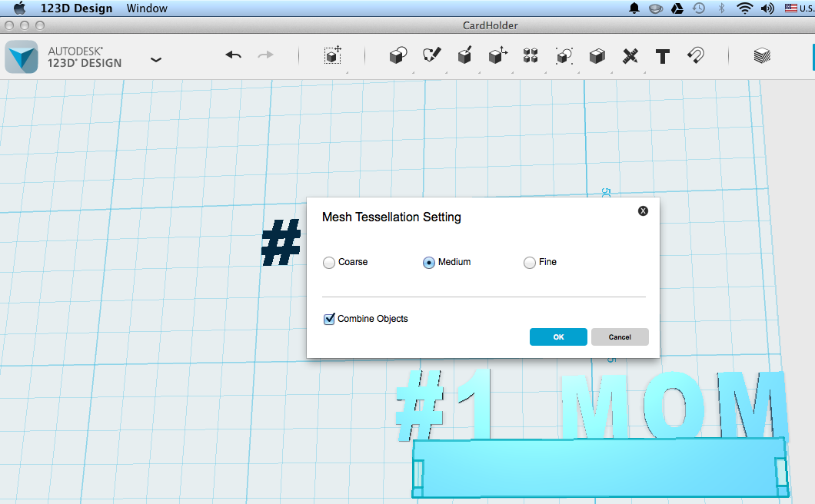Screen dimensions: 815x504
Task: Confirm the dialog with the OK button
Action: pos(558,337)
